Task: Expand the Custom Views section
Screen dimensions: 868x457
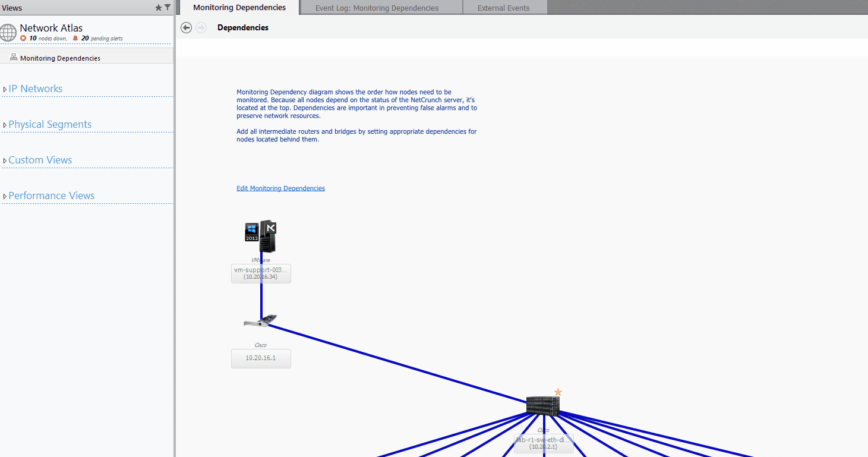Action: [x=5, y=161]
